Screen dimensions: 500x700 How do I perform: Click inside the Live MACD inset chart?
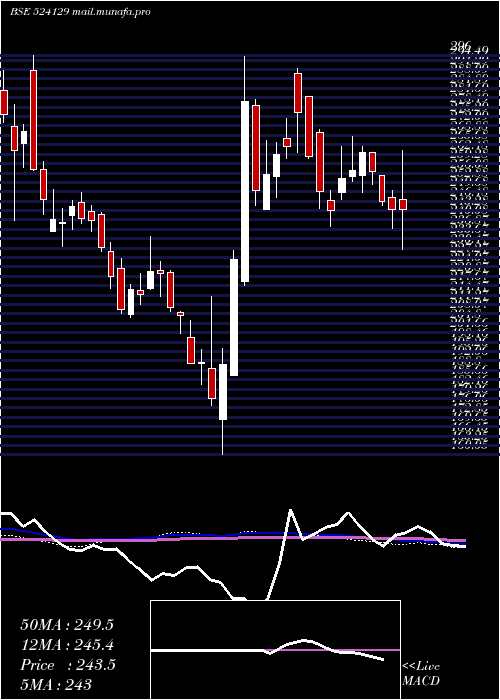275,650
